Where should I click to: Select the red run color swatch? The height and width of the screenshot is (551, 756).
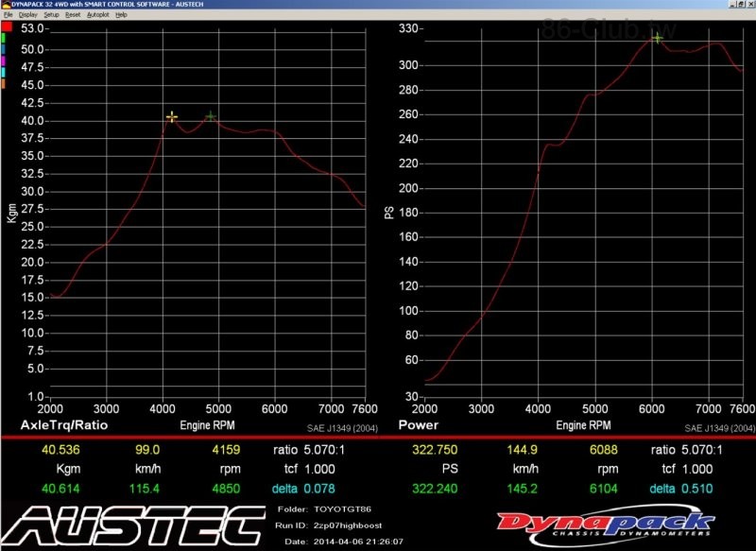pyautogui.click(x=5, y=27)
